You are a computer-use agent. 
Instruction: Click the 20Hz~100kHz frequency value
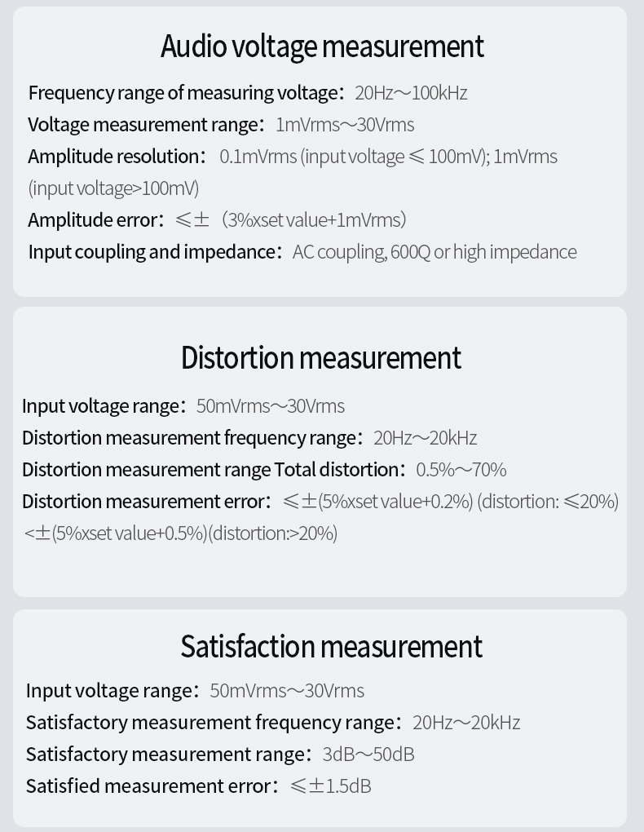point(411,93)
